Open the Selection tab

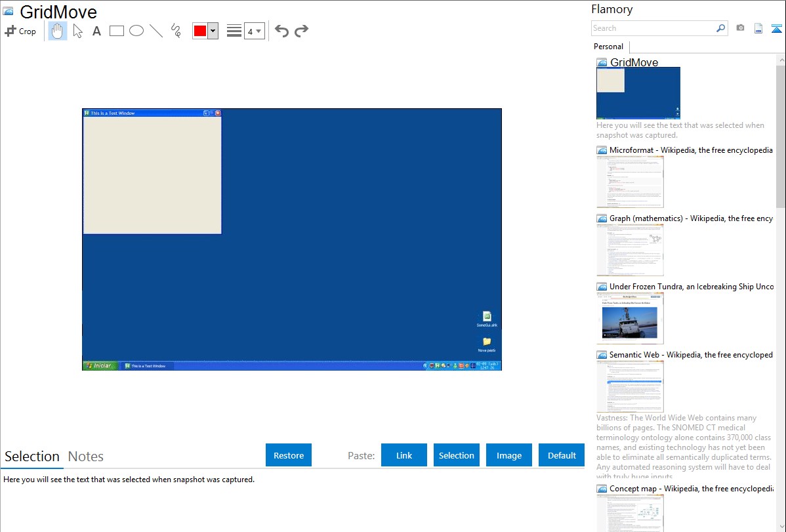pos(32,457)
